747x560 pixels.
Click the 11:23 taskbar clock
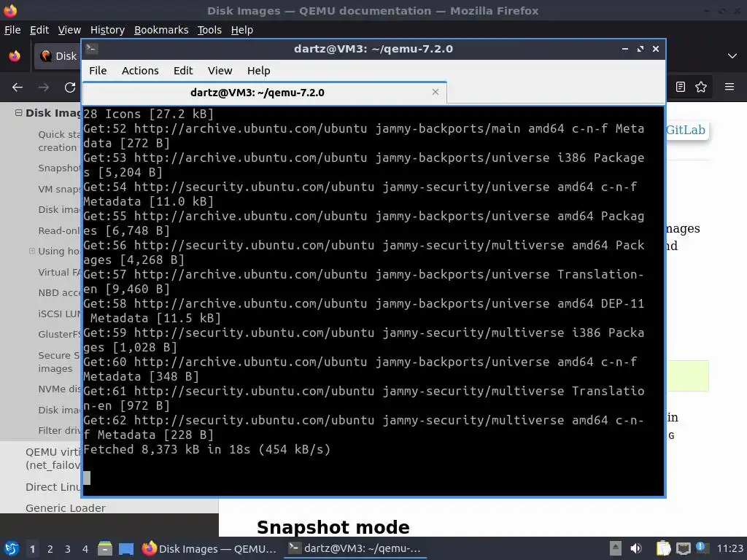729,548
